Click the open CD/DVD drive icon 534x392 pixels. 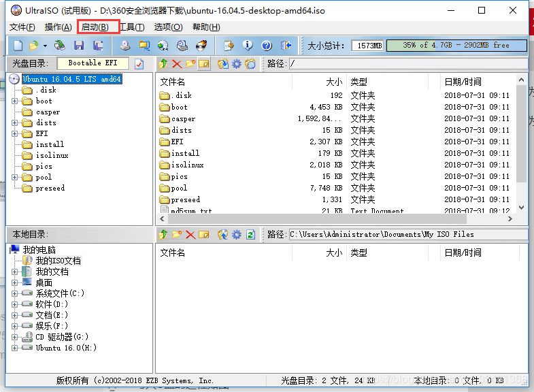coord(60,46)
